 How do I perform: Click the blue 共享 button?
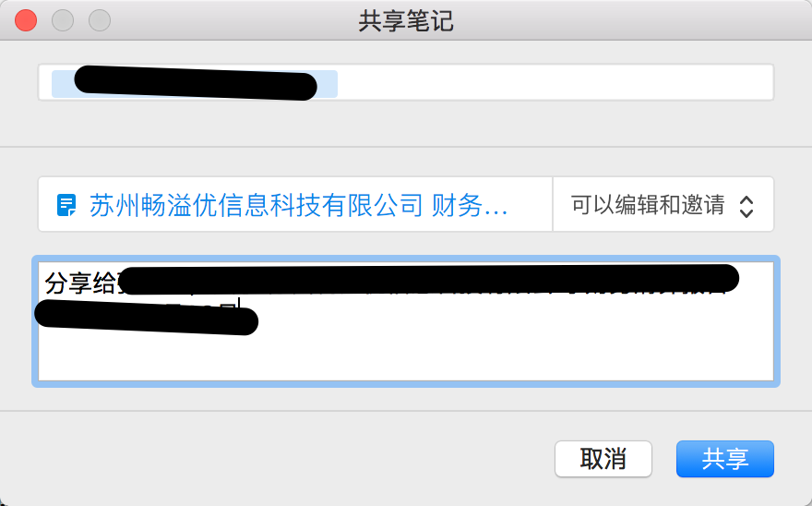725,459
